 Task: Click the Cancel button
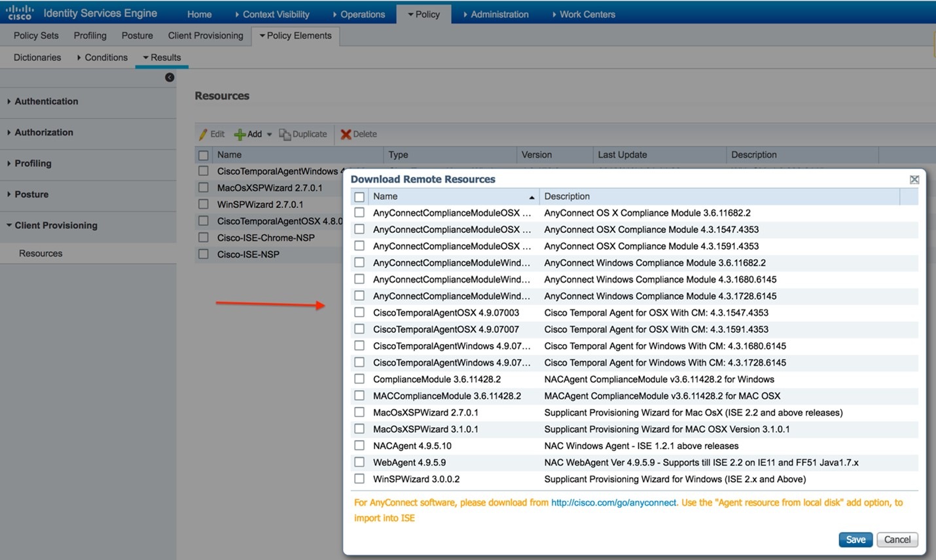point(897,540)
